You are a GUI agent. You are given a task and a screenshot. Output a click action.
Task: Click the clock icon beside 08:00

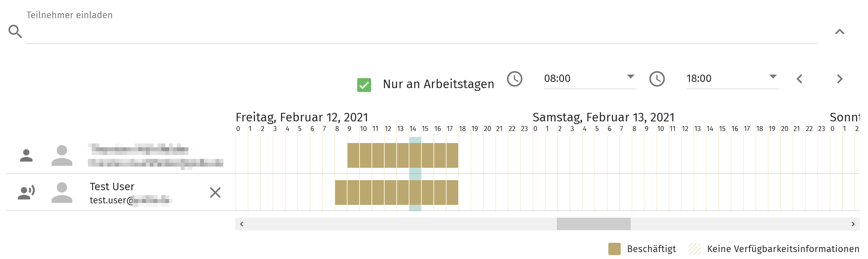pos(514,79)
